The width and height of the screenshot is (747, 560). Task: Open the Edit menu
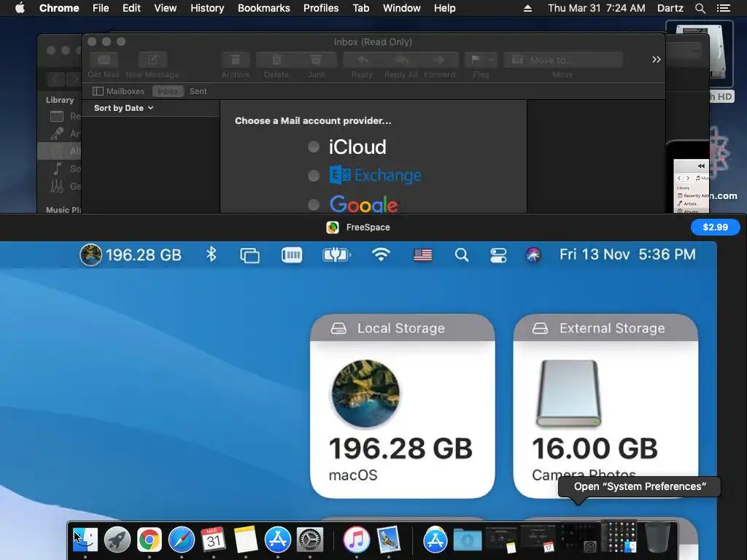click(131, 8)
